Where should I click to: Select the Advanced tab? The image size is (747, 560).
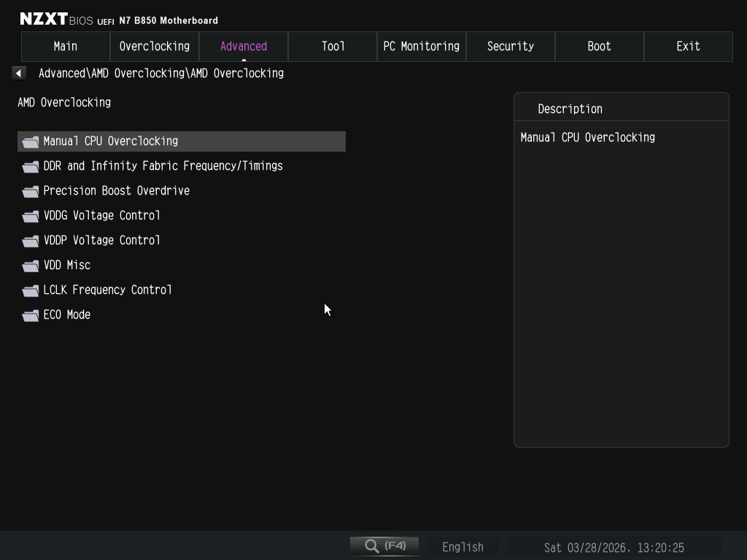click(244, 47)
